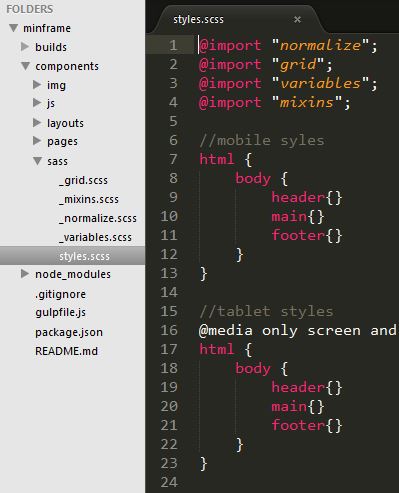The height and width of the screenshot is (493, 399).
Task: Expand the builds folder arrow
Action: point(25,46)
